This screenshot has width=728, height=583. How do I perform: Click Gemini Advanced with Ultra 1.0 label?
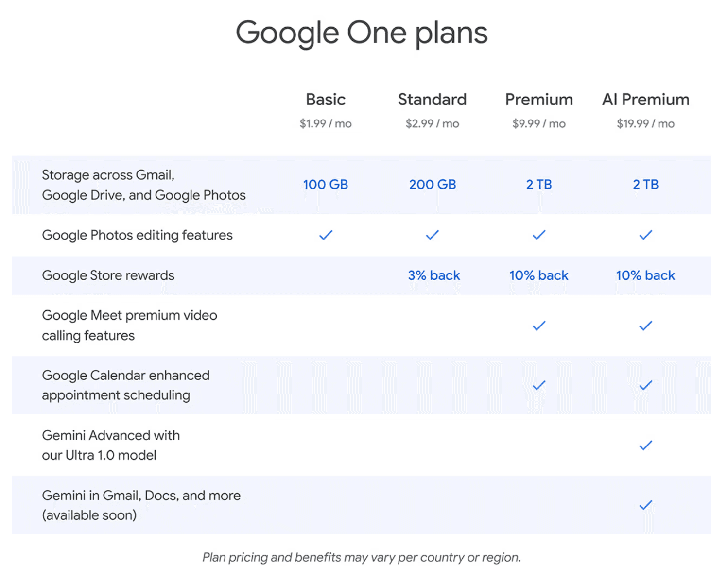[111, 445]
